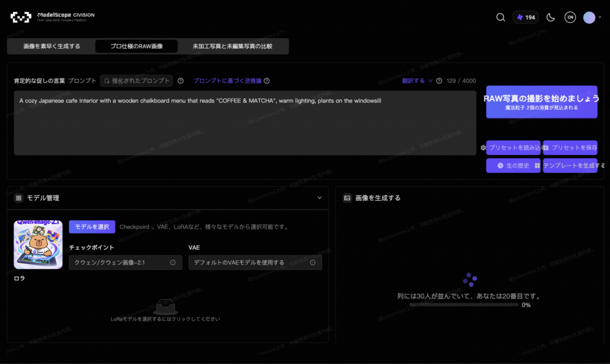Open 生の歴史 history button

(513, 166)
